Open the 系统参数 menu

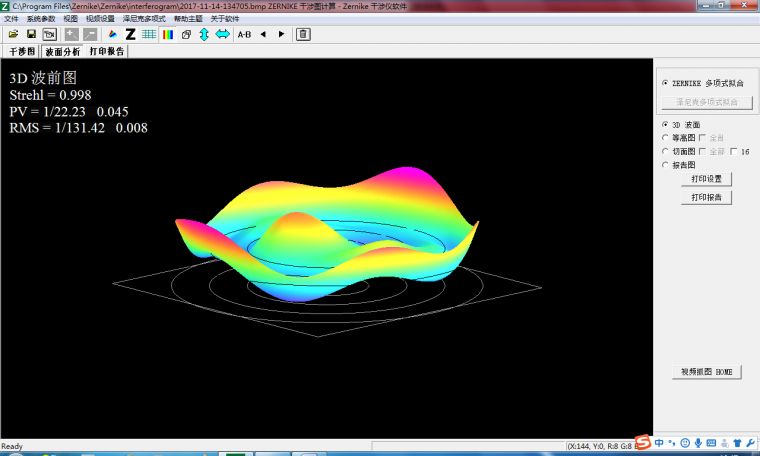pyautogui.click(x=41, y=19)
